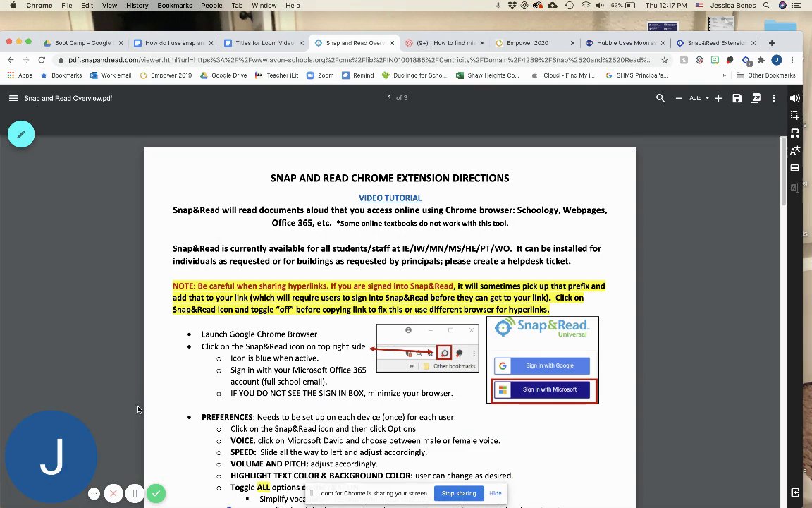The height and width of the screenshot is (508, 812).
Task: Open the Bookmarks menu in menu bar
Action: [x=175, y=5]
